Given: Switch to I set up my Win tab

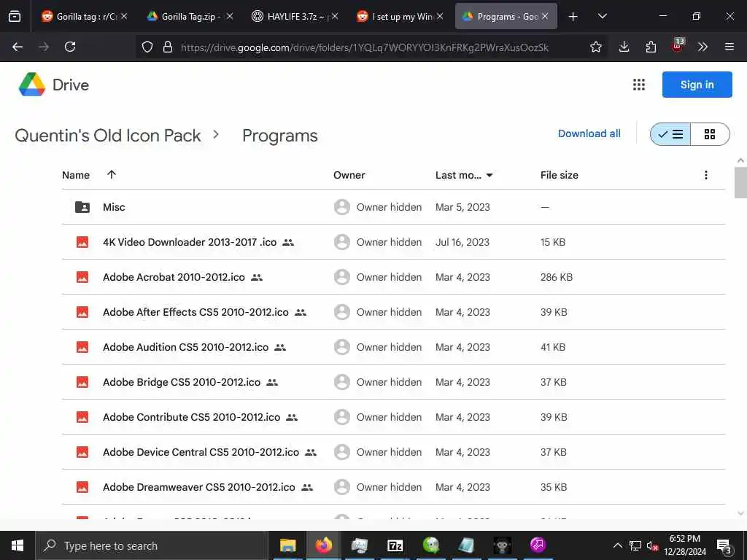Looking at the screenshot, I should [400, 16].
